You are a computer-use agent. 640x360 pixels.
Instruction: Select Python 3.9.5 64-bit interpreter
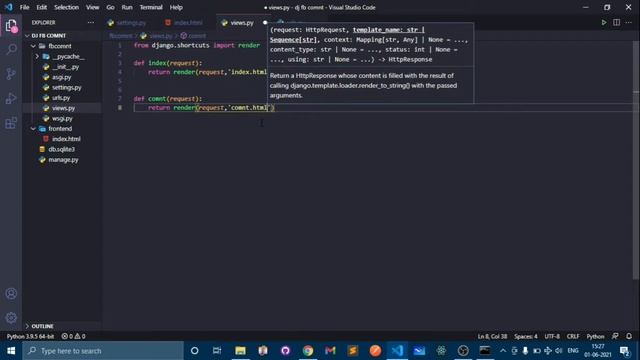click(30, 336)
